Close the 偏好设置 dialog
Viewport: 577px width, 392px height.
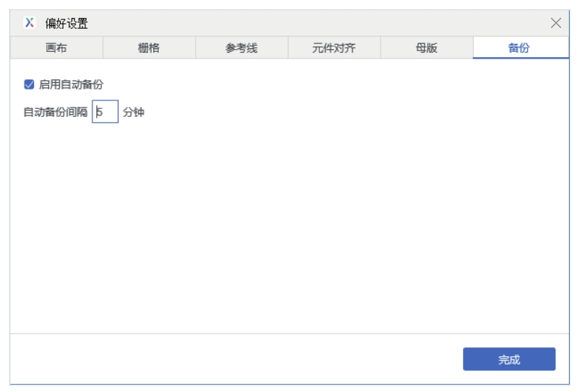coord(556,23)
